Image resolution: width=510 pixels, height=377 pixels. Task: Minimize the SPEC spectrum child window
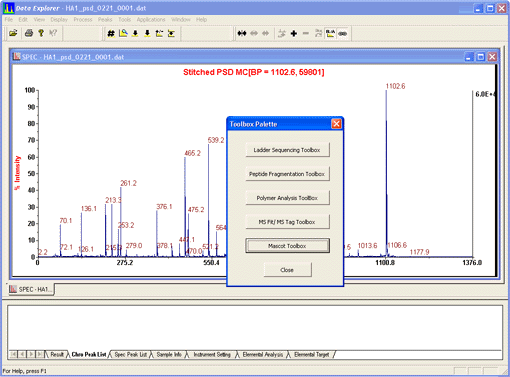pos(469,57)
